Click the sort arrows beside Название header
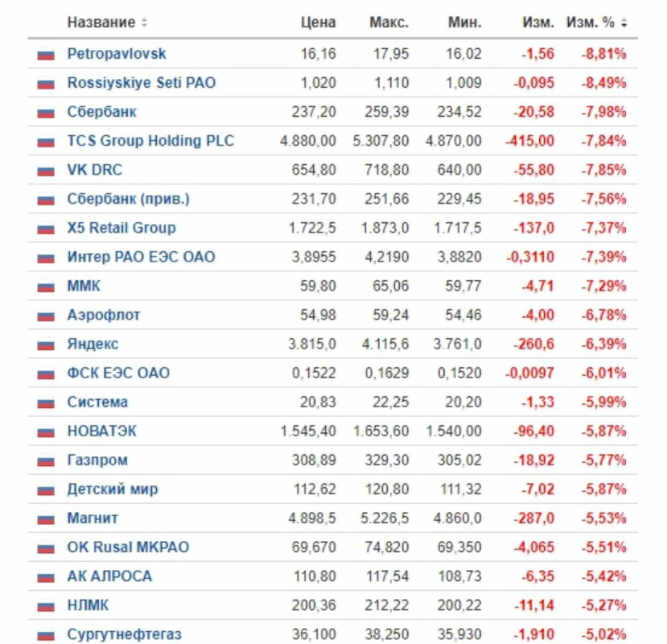The image size is (667, 644). (144, 23)
